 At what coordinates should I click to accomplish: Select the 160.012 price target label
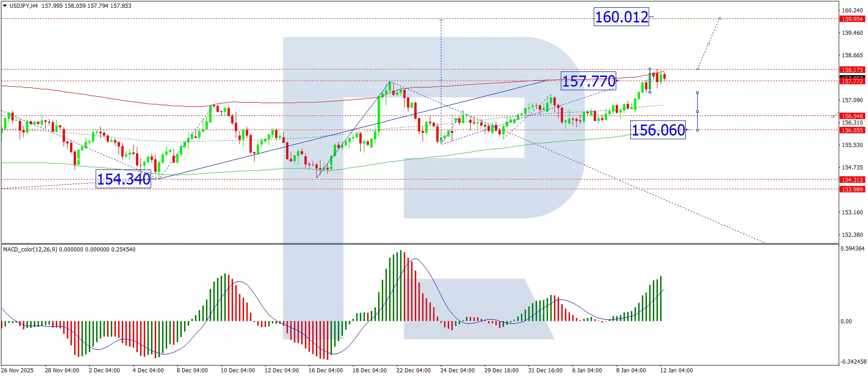(621, 17)
